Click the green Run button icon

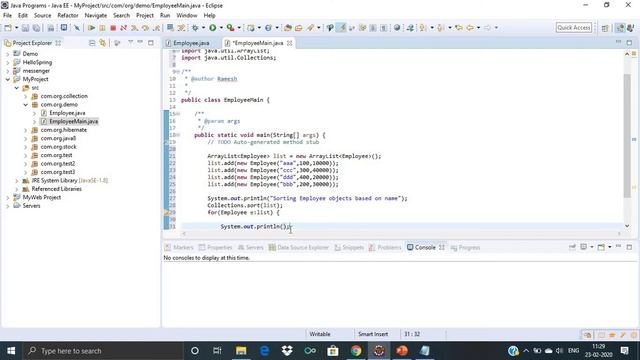tap(213, 28)
